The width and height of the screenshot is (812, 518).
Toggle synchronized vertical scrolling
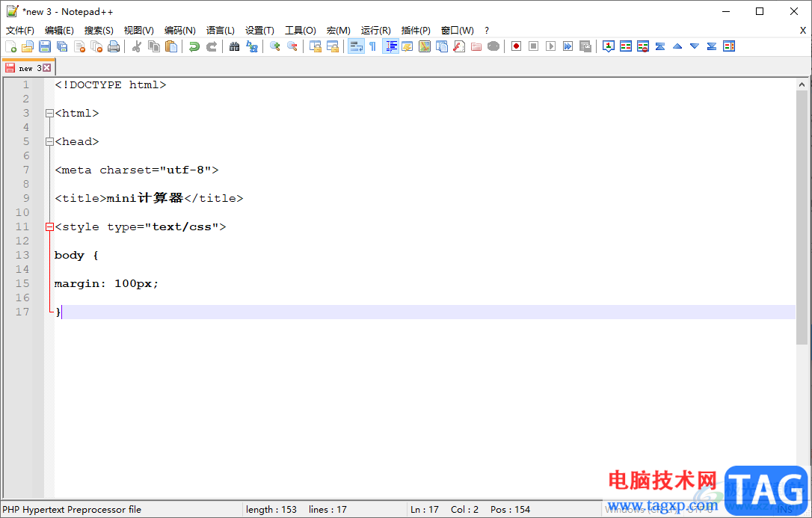pos(316,46)
